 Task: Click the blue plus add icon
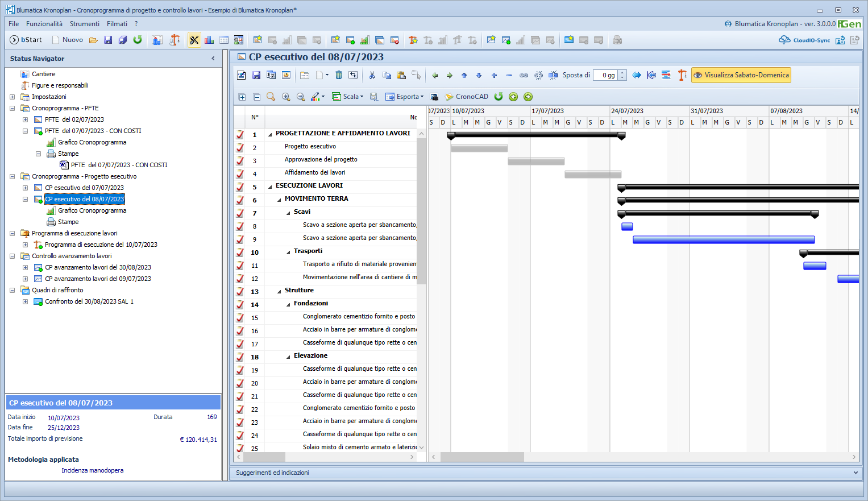click(x=494, y=75)
